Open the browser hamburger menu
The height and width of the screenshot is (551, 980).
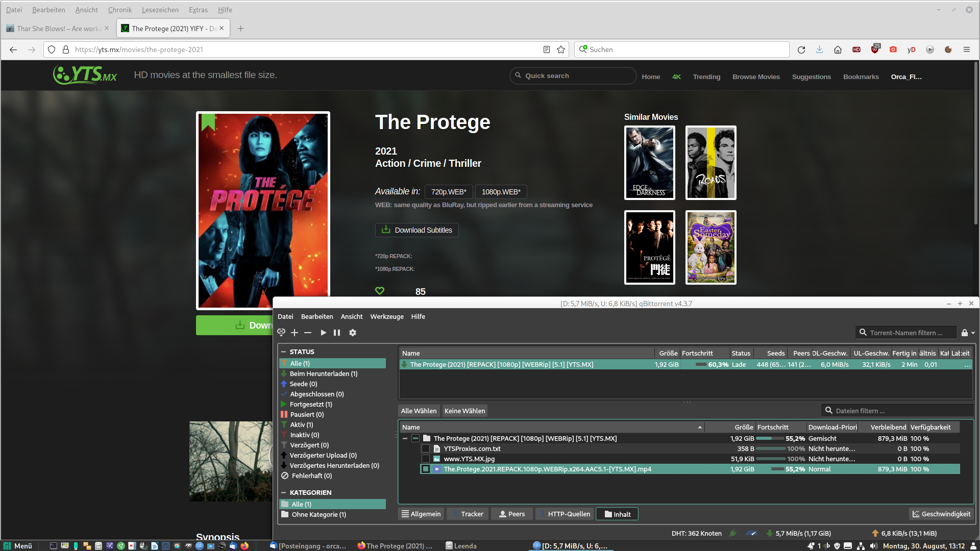point(967,49)
